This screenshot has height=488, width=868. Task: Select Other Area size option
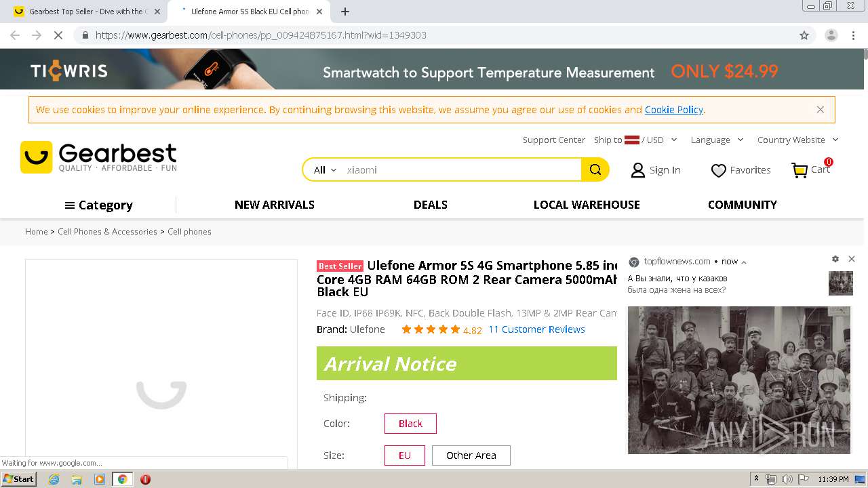(471, 455)
